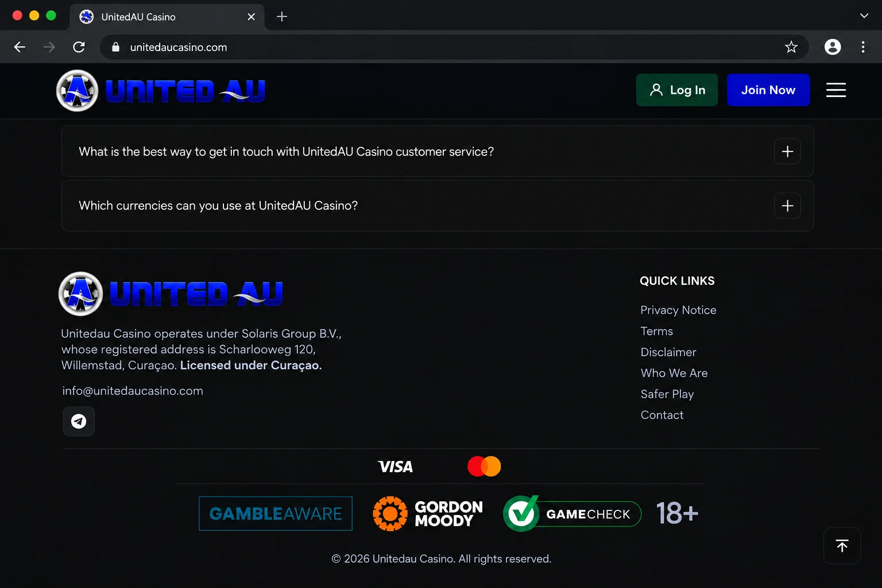Open the Privacy Notice link
The height and width of the screenshot is (588, 882).
pyautogui.click(x=678, y=310)
